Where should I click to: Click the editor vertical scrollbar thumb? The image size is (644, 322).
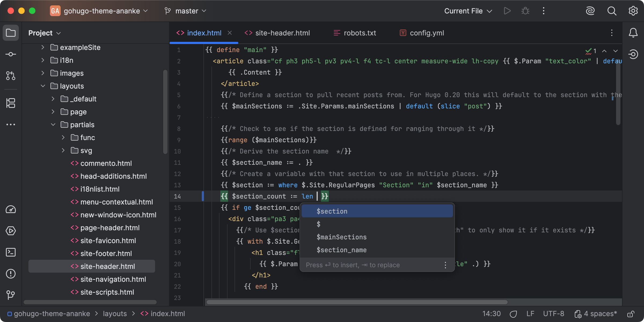(618, 92)
